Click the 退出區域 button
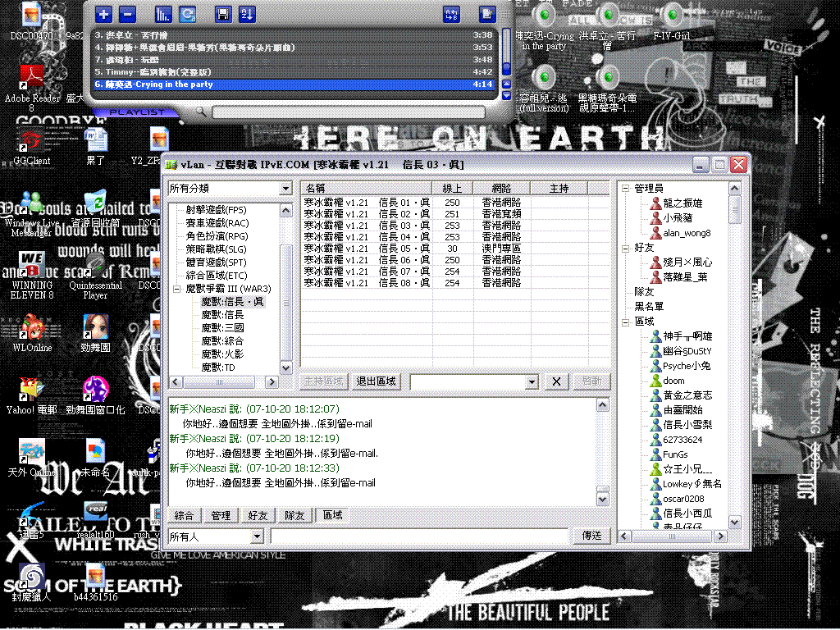This screenshot has height=630, width=840. tap(376, 381)
